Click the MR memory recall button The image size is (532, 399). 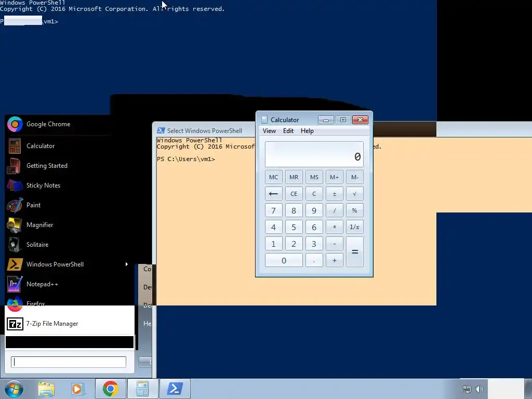pyautogui.click(x=294, y=177)
